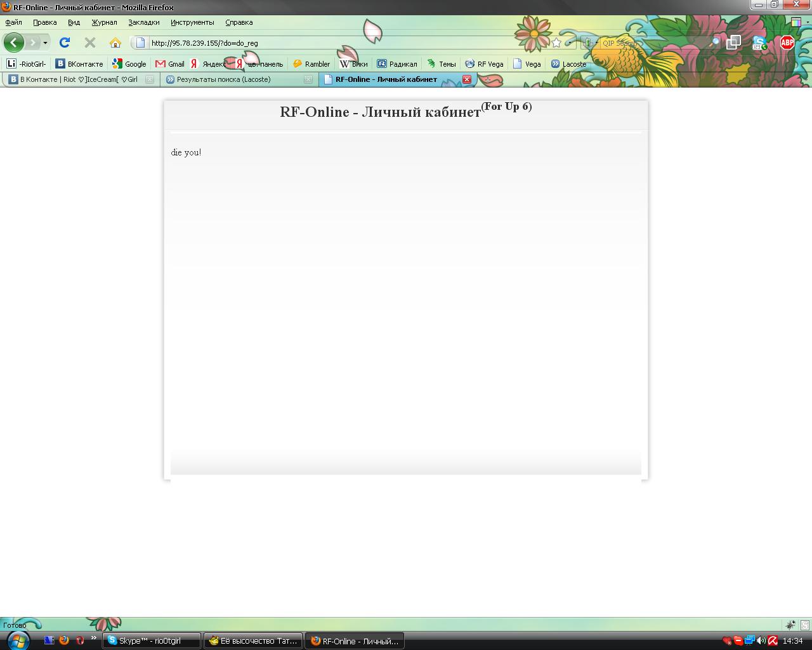
Task: Launch Firefox from quick launch
Action: 64,640
